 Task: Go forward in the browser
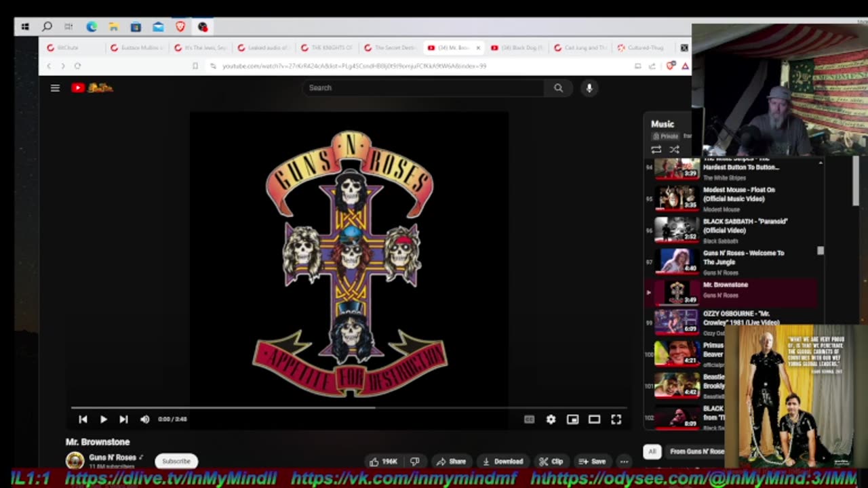click(63, 66)
